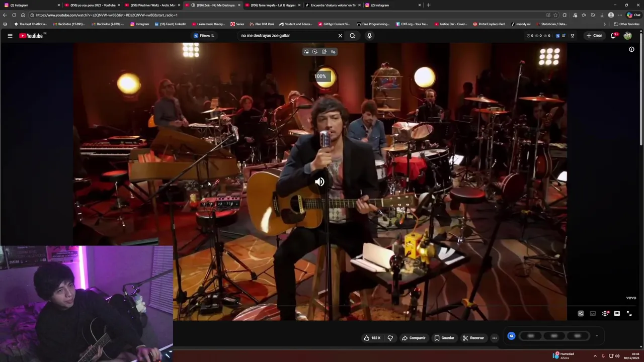The width and height of the screenshot is (644, 362).
Task: Go back in browser
Action: [x=5, y=15]
